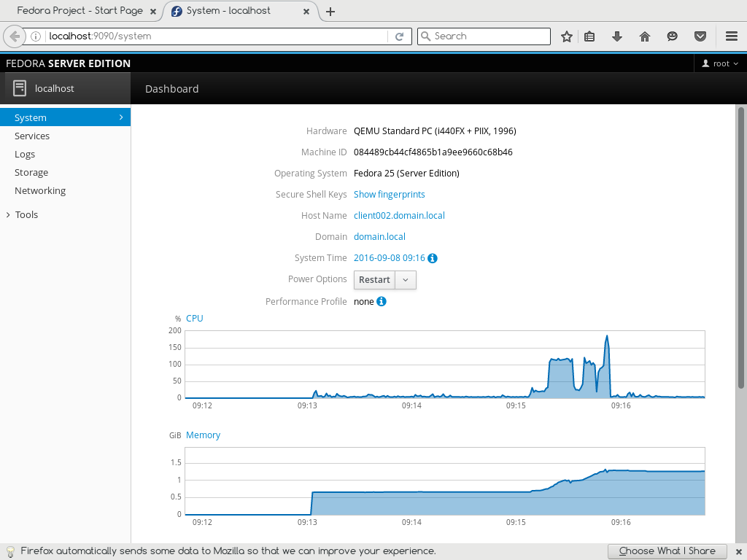Click the localhost server icon
747x560 pixels.
click(x=20, y=88)
